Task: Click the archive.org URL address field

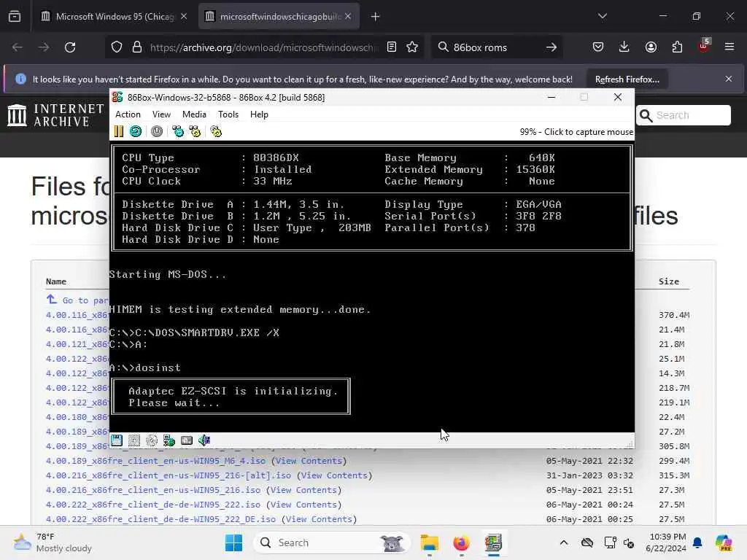Action: click(262, 47)
